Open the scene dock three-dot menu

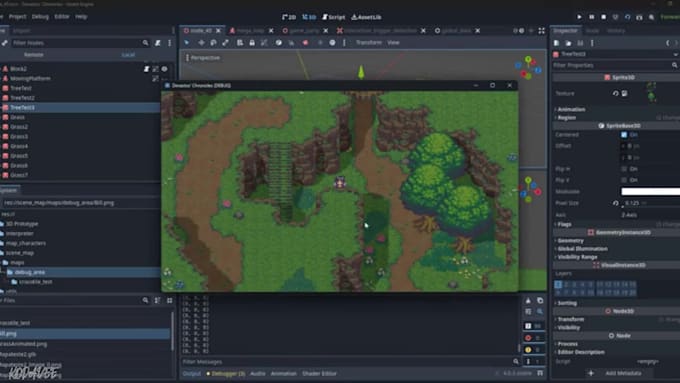coord(170,43)
